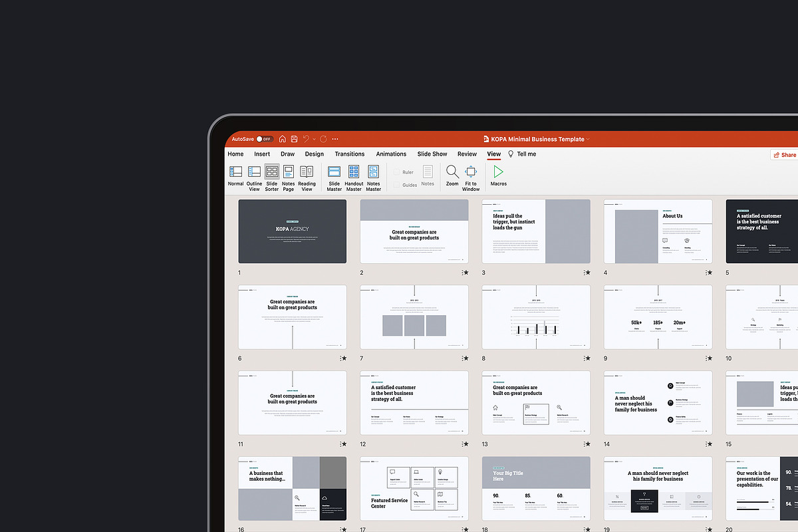798x532 pixels.
Task: Click the transition star icon under slide 11
Action: point(343,444)
